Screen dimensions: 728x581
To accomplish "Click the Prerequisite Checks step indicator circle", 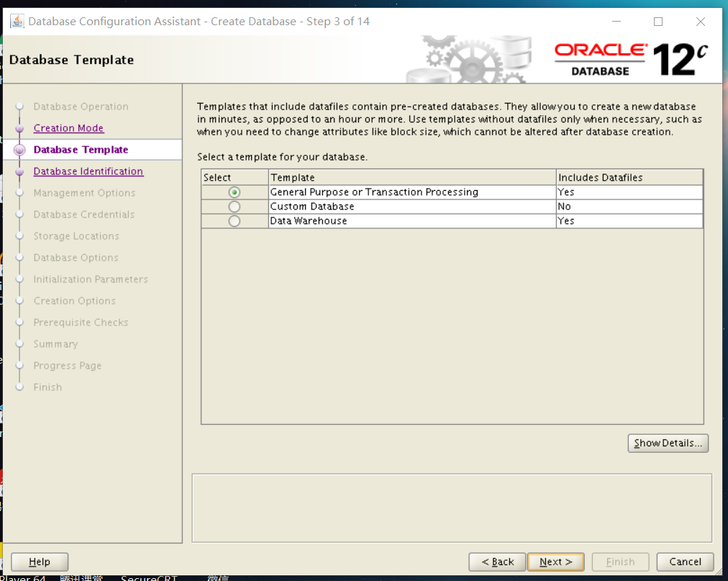I will (x=19, y=323).
